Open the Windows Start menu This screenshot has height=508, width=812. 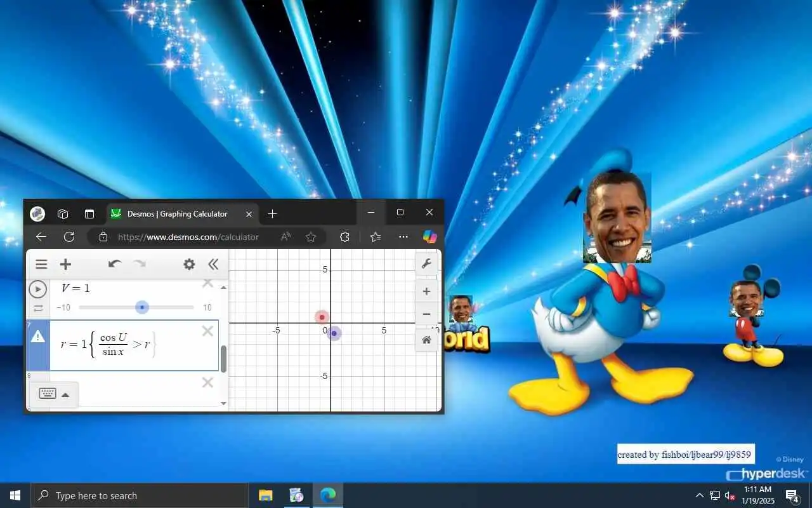point(15,495)
